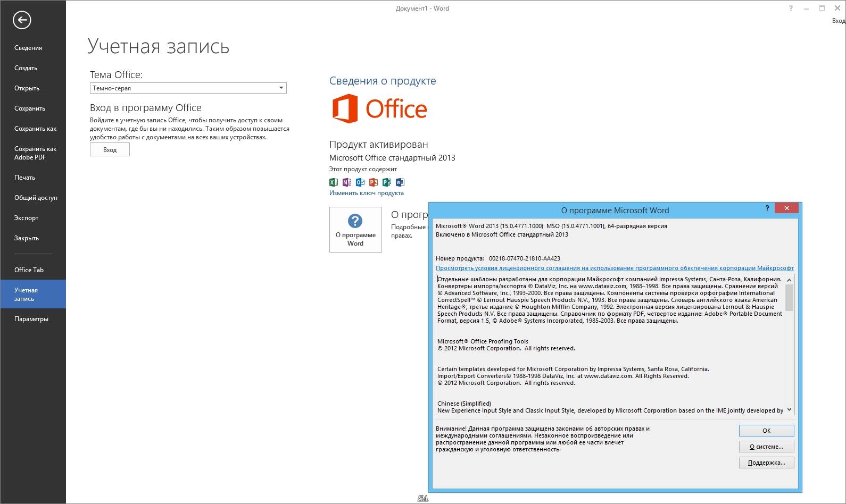Click the Excel product icon
Image resolution: width=846 pixels, height=504 pixels.
(x=334, y=182)
